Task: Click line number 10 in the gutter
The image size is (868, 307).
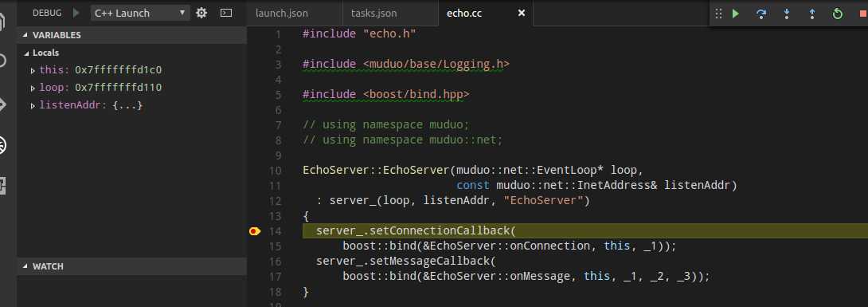Action: (x=275, y=170)
